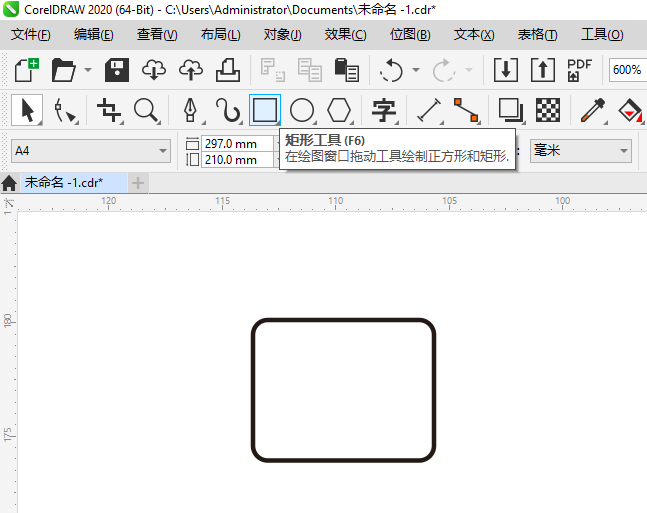The width and height of the screenshot is (647, 513).
Task: Open the 布局(L) menu
Action: [221, 35]
